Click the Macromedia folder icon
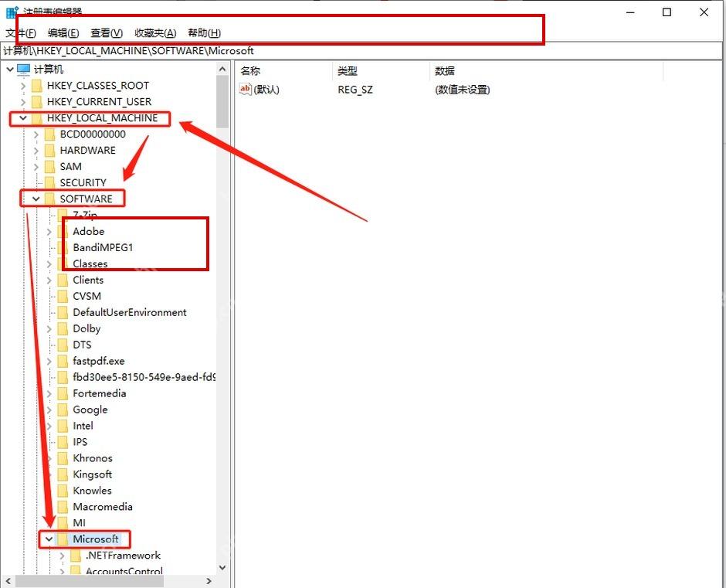Screen dimensions: 726x588 click(x=63, y=507)
